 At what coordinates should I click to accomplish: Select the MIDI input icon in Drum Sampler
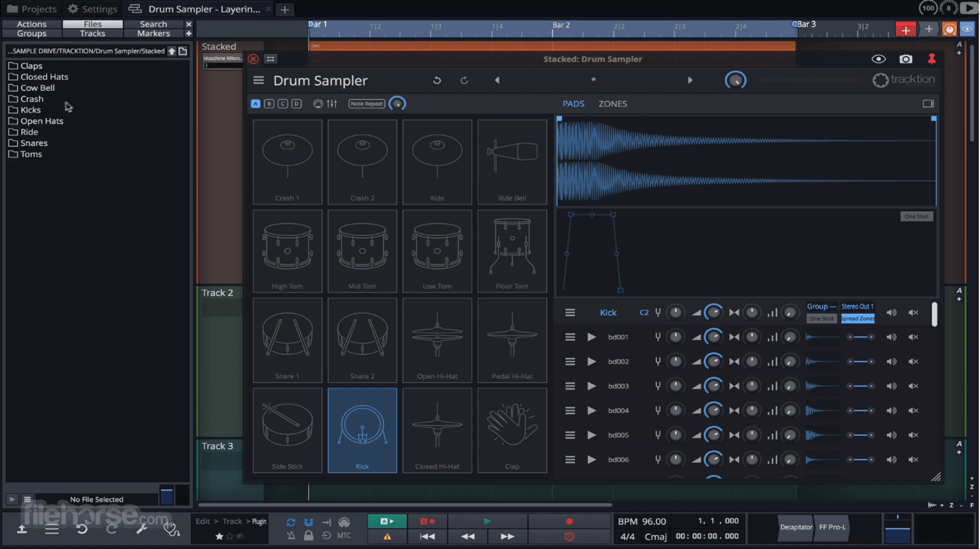(x=317, y=103)
